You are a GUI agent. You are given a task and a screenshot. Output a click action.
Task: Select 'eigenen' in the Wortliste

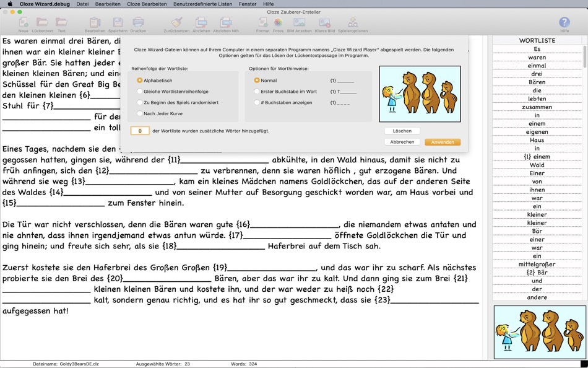tap(537, 131)
